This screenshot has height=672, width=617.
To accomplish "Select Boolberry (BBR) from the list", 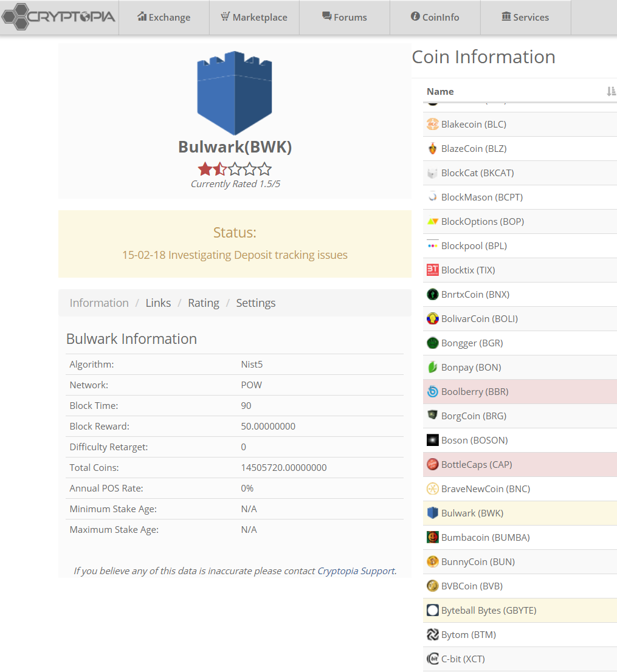I will coord(475,392).
